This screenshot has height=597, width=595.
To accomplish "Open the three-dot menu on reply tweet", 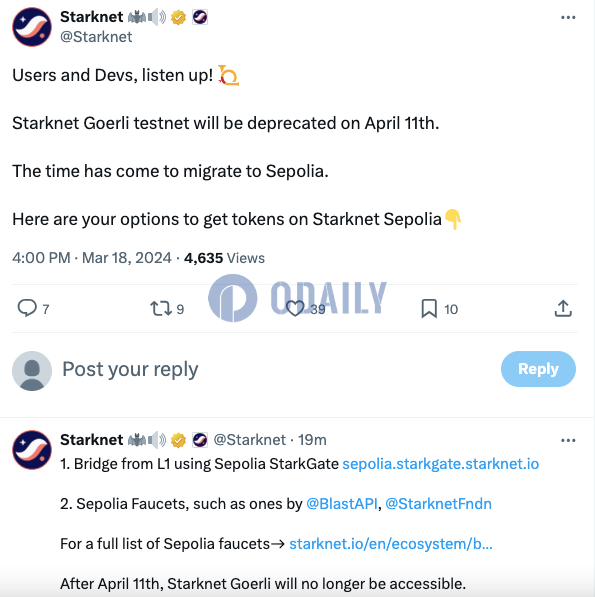I will point(568,441).
